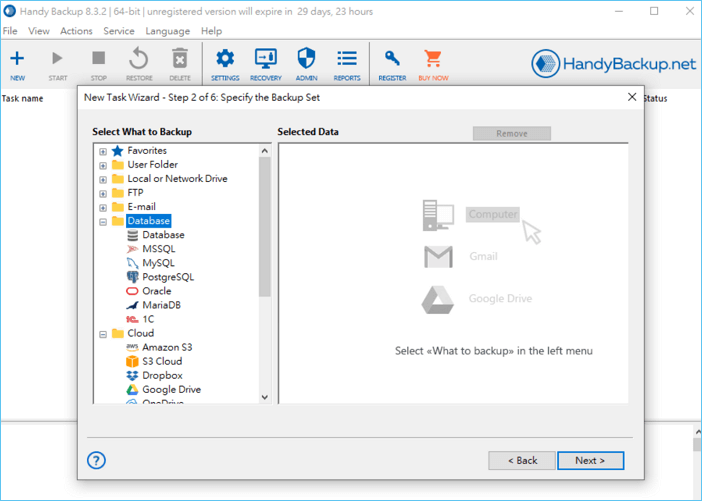Click the tree scrollbar up arrow
The width and height of the screenshot is (702, 501).
[265, 151]
